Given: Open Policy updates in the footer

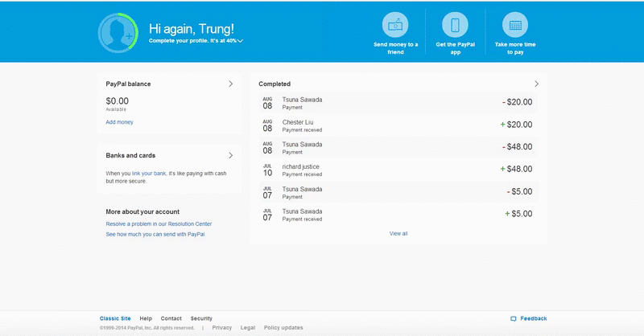Looking at the screenshot, I should click(x=283, y=328).
